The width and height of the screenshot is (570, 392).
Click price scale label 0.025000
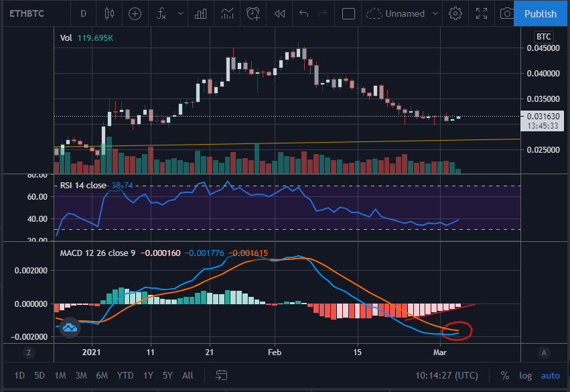[x=543, y=150]
